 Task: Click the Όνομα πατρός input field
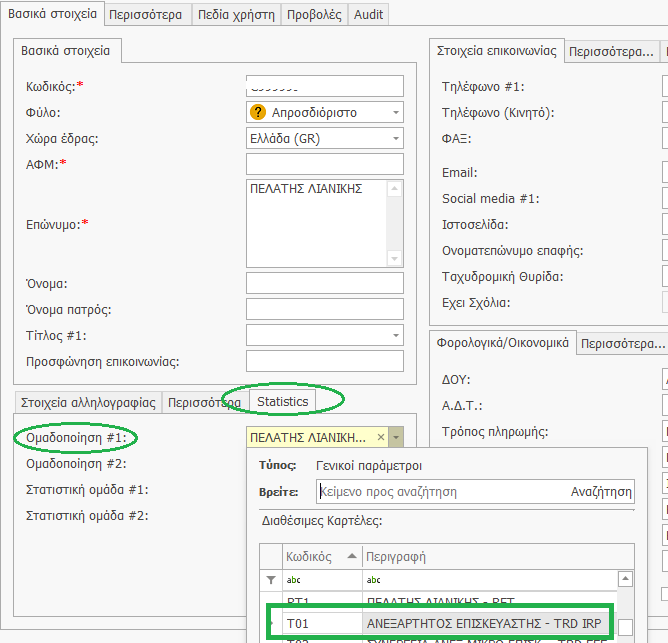coord(325,309)
